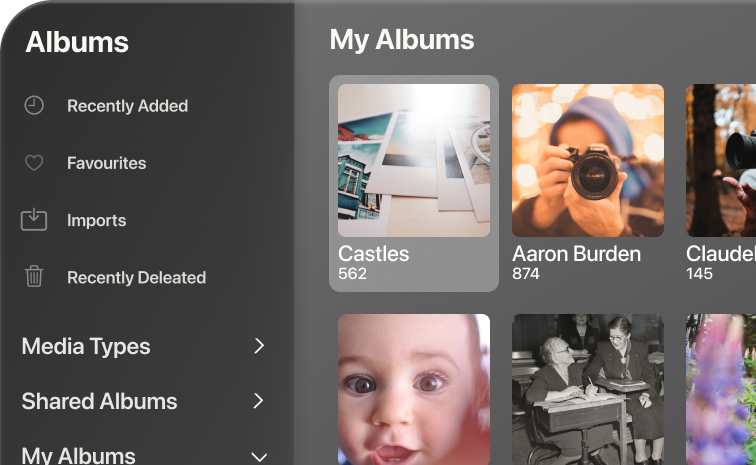Expand the Media Types chevron
Viewport: 756px width, 465px height.
point(259,346)
